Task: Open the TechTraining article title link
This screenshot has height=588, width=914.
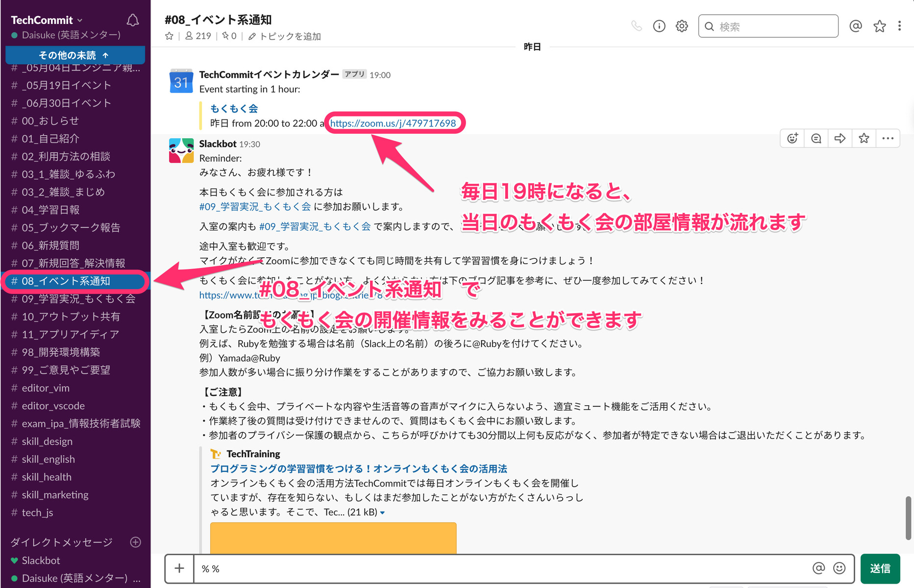Action: click(x=359, y=468)
